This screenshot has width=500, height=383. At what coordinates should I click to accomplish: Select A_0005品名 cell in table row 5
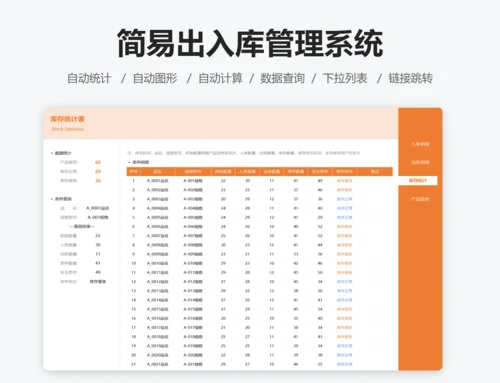(158, 217)
